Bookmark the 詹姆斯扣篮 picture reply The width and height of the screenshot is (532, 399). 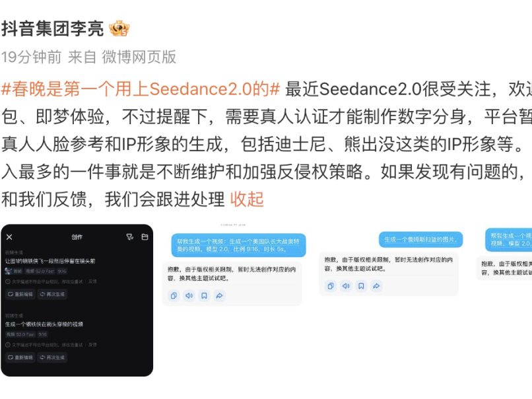tap(360, 286)
